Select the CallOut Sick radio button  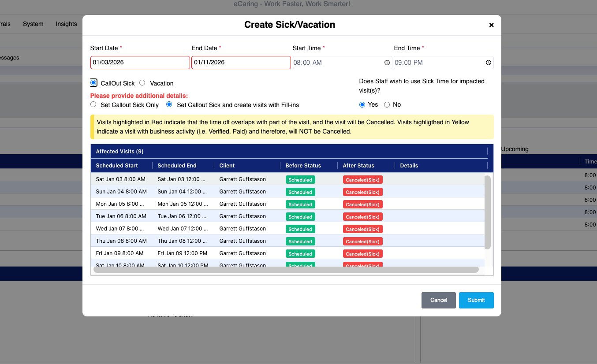(93, 83)
